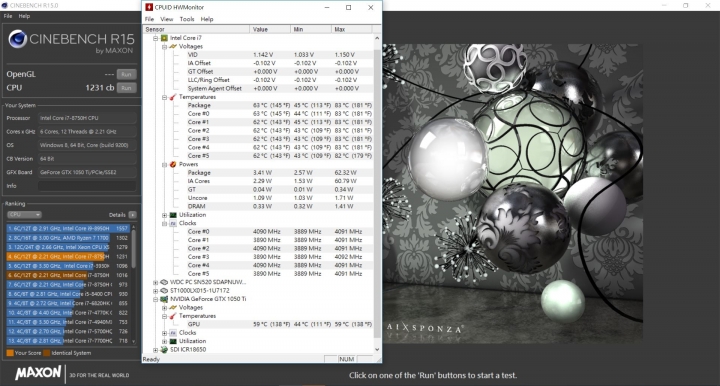Collapse the Intel Core i7 tree node
Image resolution: width=720 pixels, height=386 pixels.
tap(155, 38)
